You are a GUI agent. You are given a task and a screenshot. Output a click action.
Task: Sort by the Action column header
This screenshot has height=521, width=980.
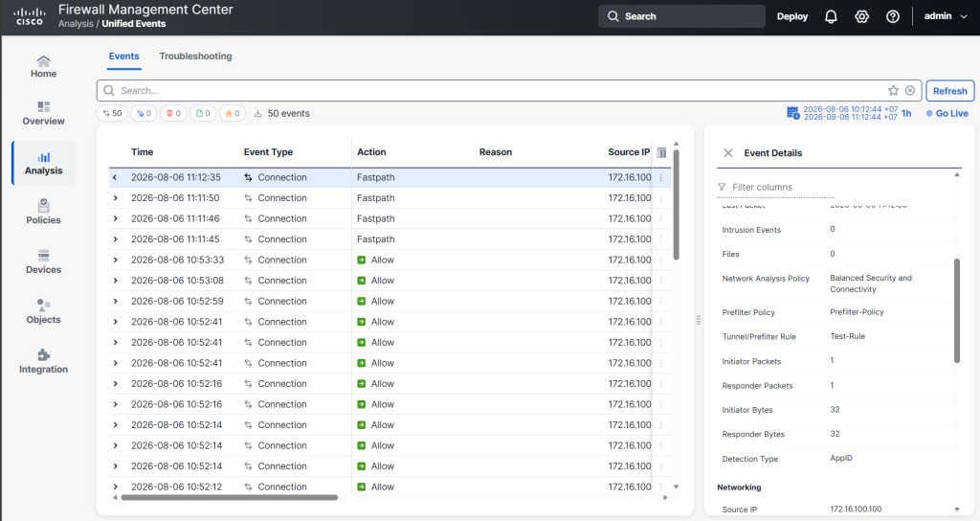click(x=371, y=152)
